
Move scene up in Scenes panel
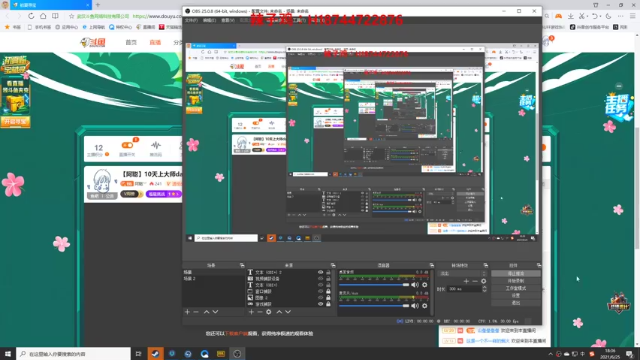pos(207,312)
